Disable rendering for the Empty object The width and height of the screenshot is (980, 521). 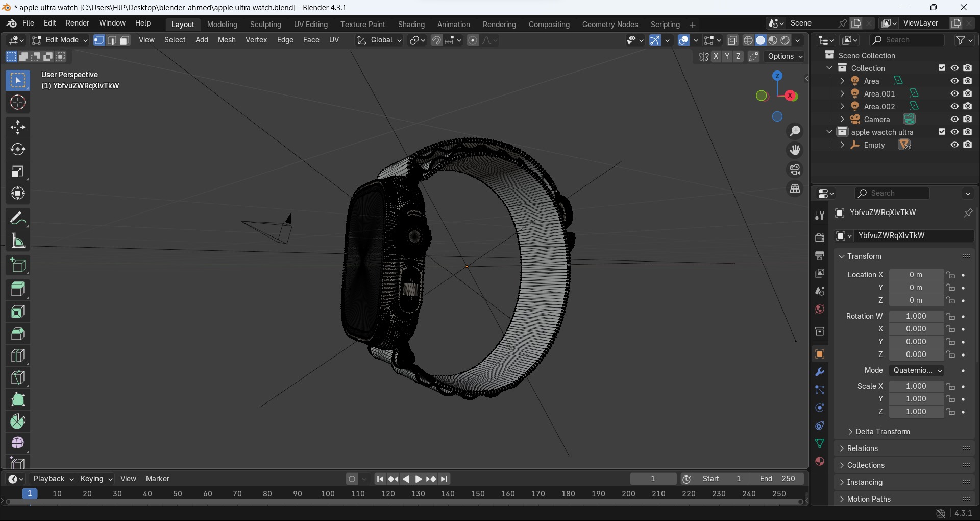pyautogui.click(x=968, y=145)
